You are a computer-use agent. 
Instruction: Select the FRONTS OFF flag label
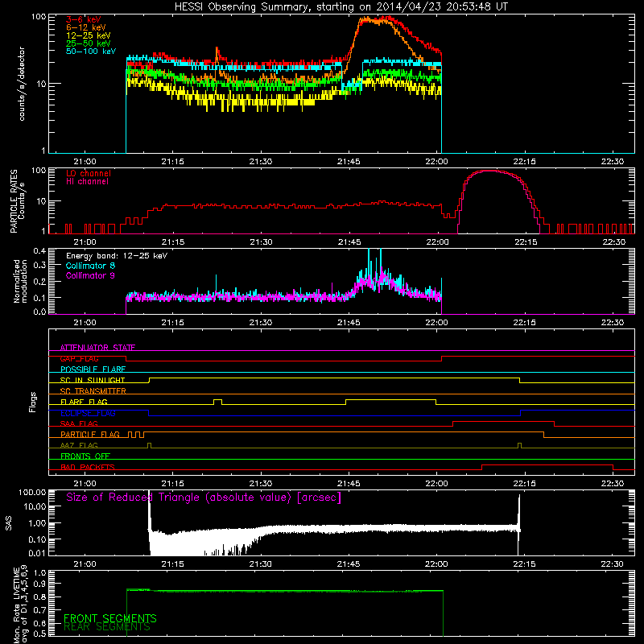(85, 456)
